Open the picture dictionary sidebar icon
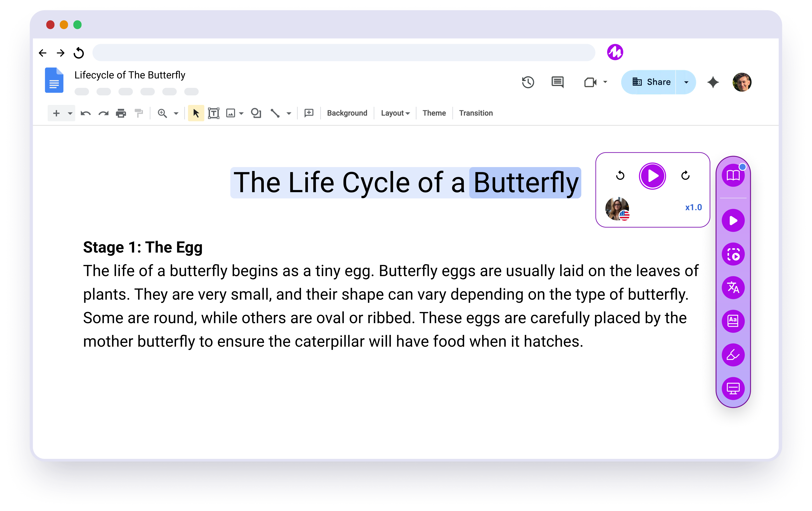 coord(733,321)
